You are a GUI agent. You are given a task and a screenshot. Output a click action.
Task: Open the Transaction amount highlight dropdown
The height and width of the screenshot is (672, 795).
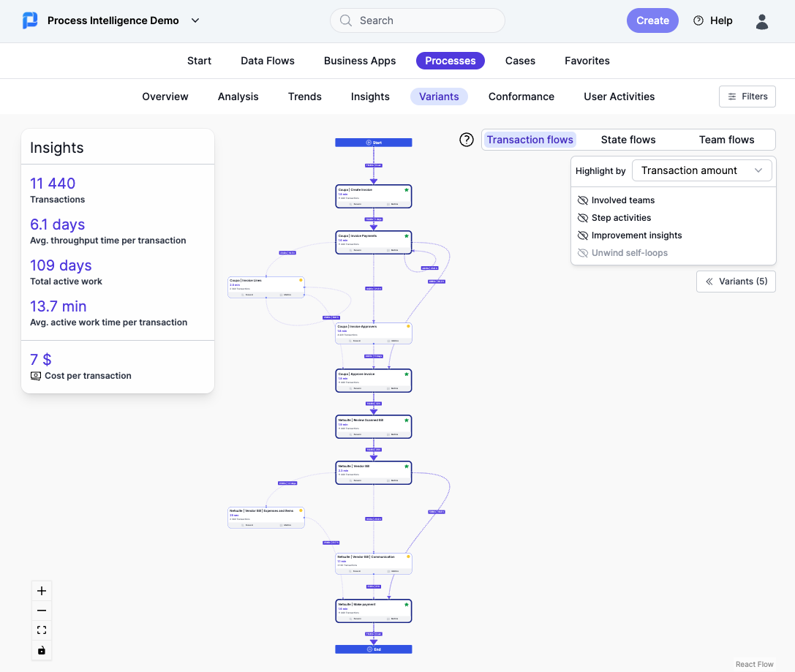click(x=701, y=170)
